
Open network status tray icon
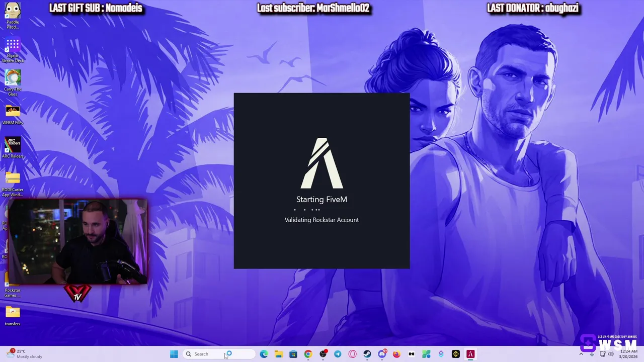(602, 354)
